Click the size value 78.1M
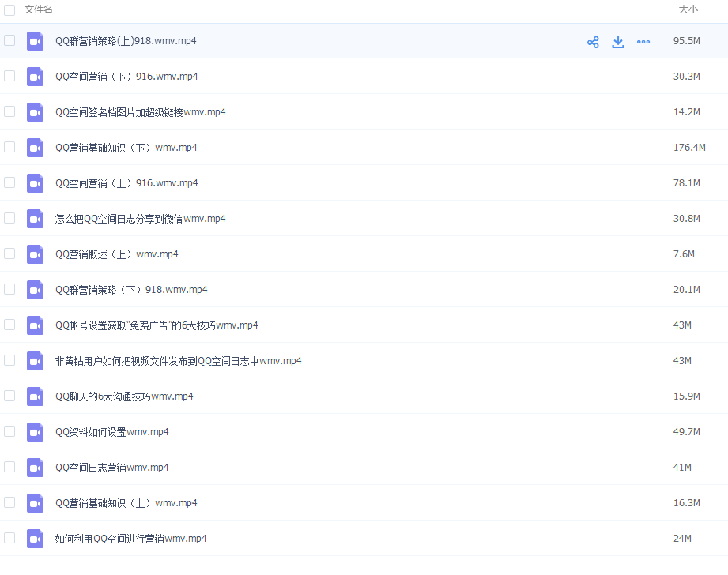The width and height of the screenshot is (728, 575). (x=687, y=183)
